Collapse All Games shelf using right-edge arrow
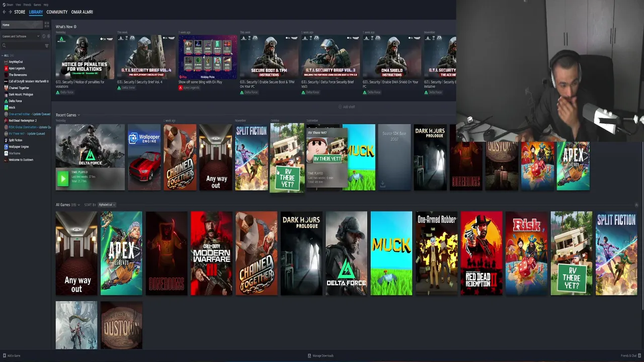The width and height of the screenshot is (644, 362). coord(636,205)
